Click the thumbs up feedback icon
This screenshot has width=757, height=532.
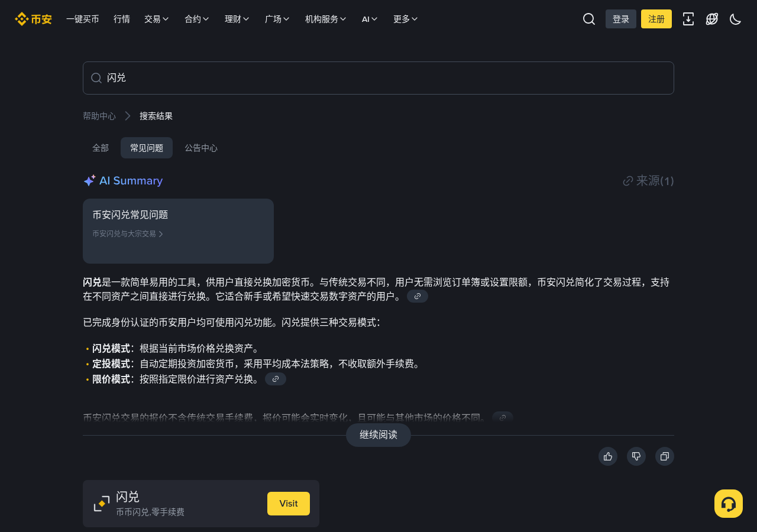(608, 456)
